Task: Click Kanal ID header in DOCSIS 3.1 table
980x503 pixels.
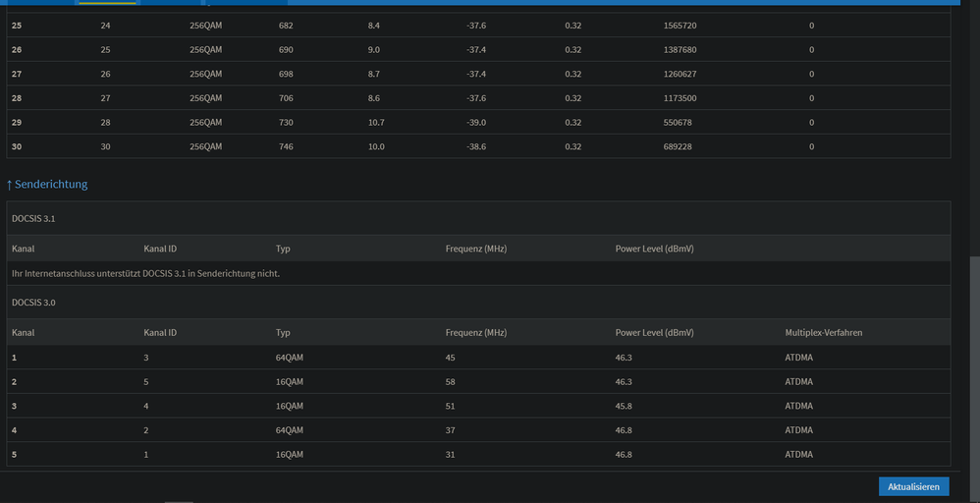Action: tap(160, 249)
